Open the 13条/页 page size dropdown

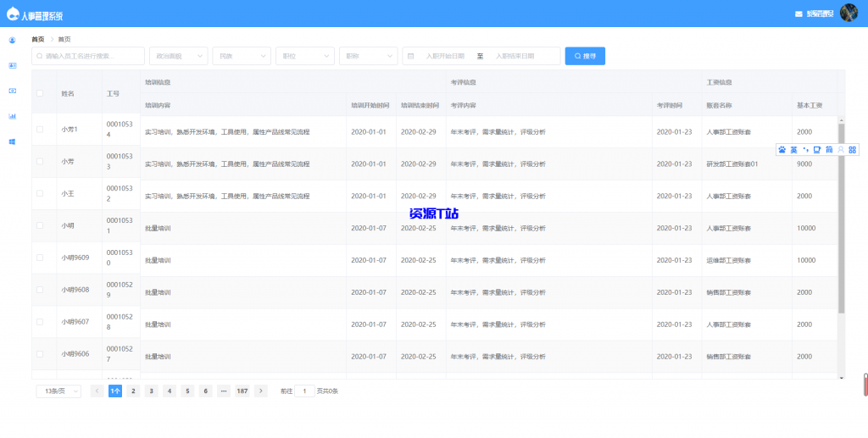(x=58, y=391)
